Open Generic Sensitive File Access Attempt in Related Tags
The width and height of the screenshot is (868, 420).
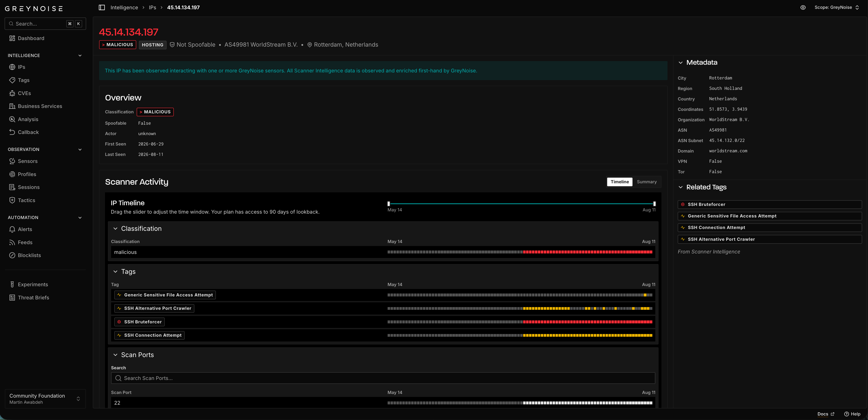[770, 216]
